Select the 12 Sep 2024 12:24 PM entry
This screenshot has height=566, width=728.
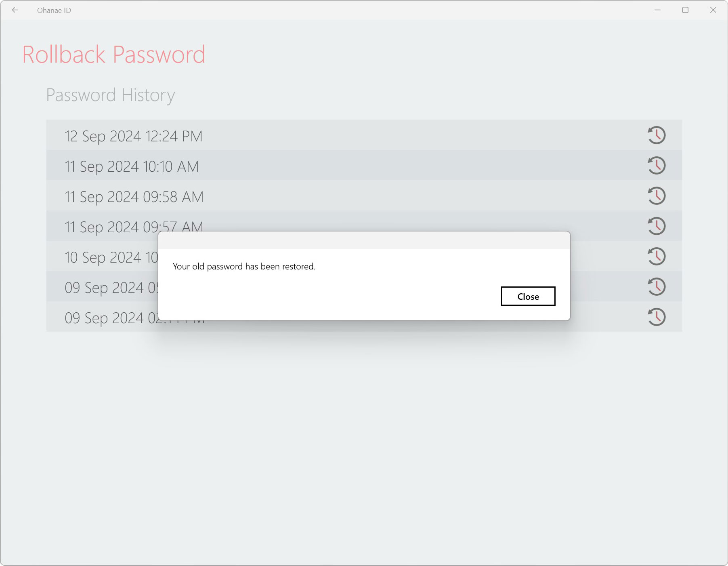pos(364,135)
